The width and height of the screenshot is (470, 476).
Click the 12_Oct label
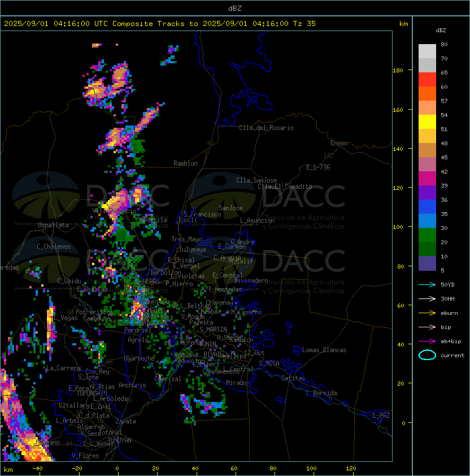(x=254, y=353)
